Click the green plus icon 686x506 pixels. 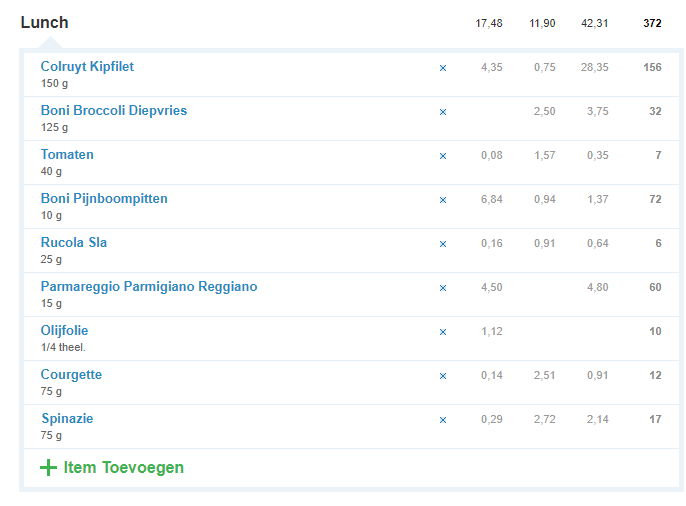(48, 467)
